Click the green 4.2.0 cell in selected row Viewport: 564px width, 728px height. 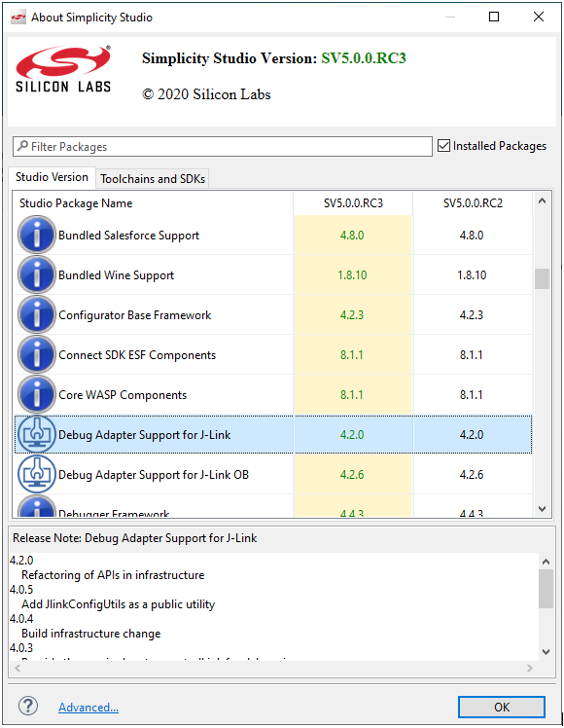click(x=352, y=435)
